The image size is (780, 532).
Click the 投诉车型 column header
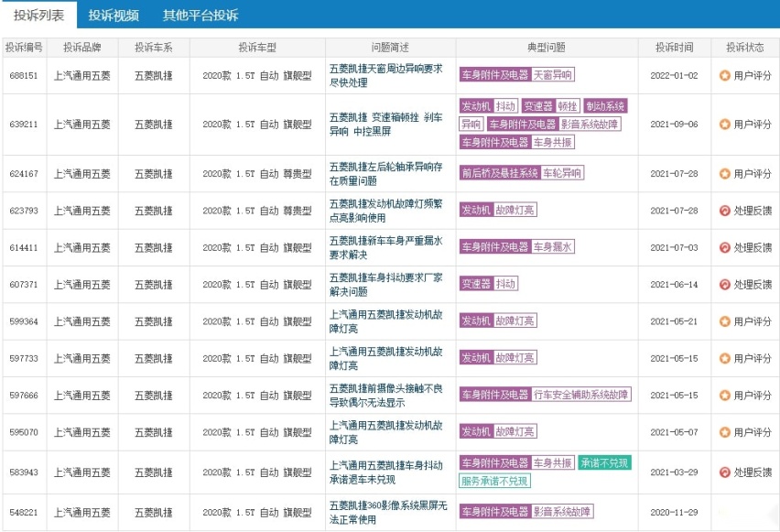tap(257, 48)
